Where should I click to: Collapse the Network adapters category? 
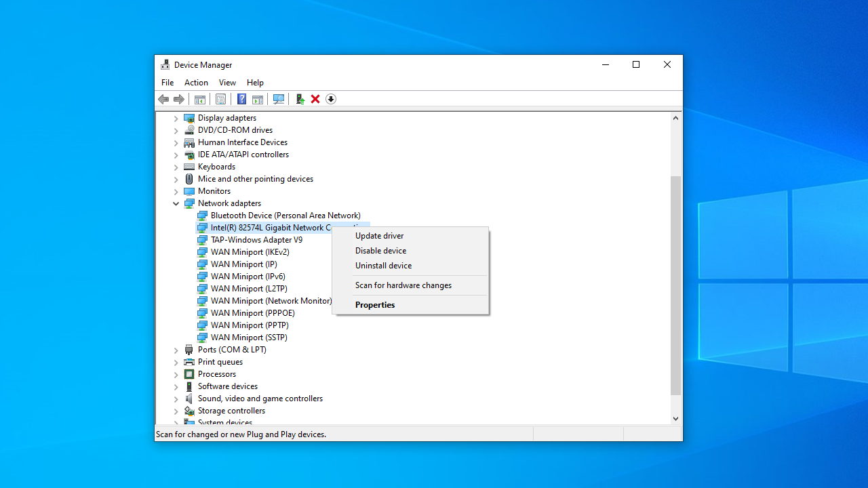tap(176, 203)
